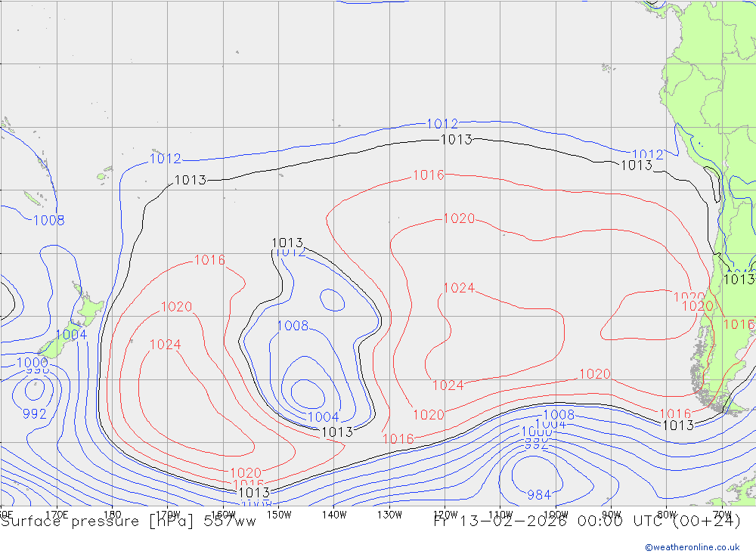Click the 1008 label inside the central low
Image resolution: width=756 pixels, height=554 pixels.
pos(293,326)
